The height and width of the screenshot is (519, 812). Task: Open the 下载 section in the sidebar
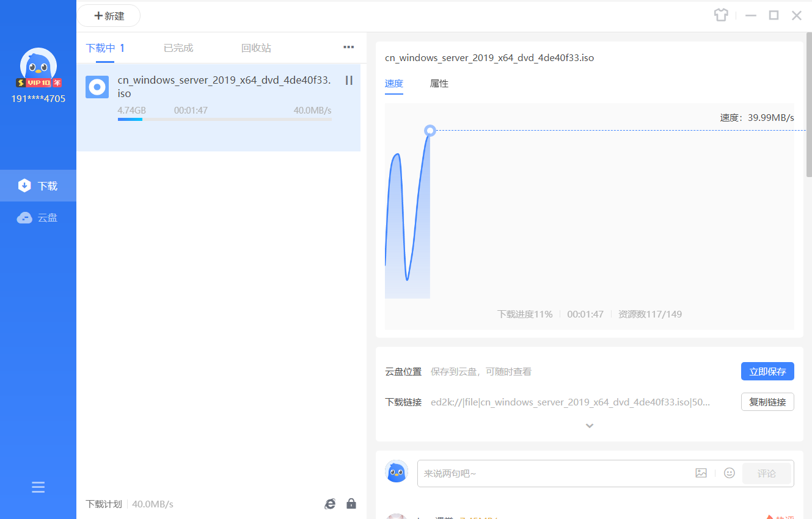(x=38, y=186)
